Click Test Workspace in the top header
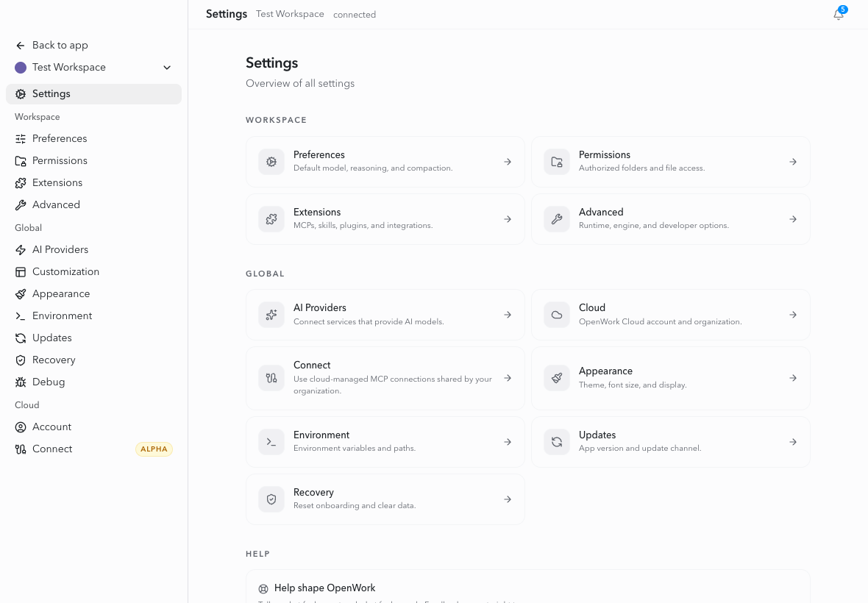The image size is (868, 603). pos(290,15)
